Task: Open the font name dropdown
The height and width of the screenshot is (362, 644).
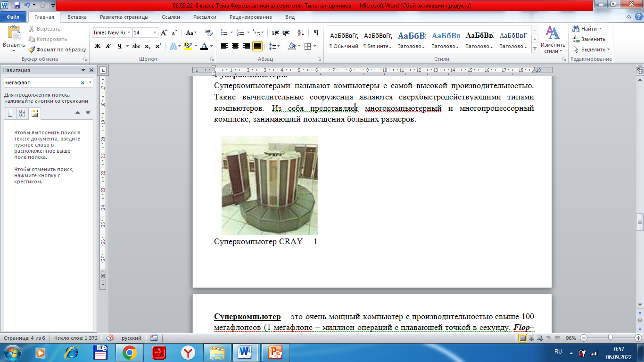Action: pyautogui.click(x=129, y=33)
